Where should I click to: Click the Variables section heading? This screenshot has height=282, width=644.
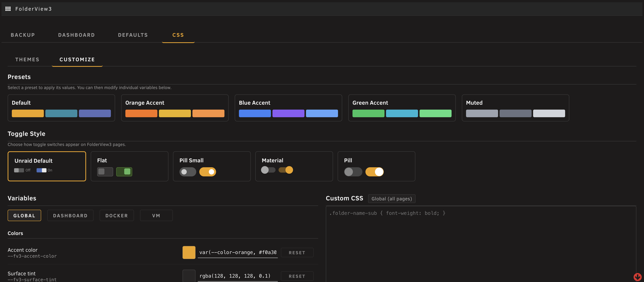[22, 198]
